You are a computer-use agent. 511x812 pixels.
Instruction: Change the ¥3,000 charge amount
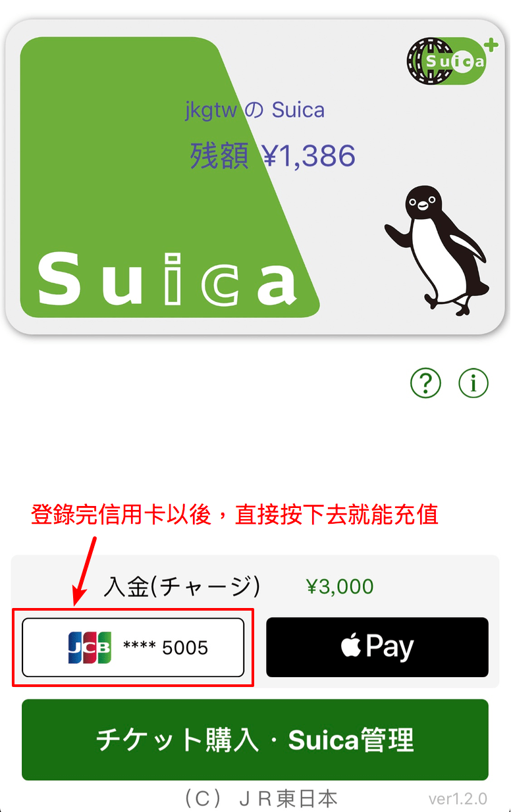(x=340, y=586)
